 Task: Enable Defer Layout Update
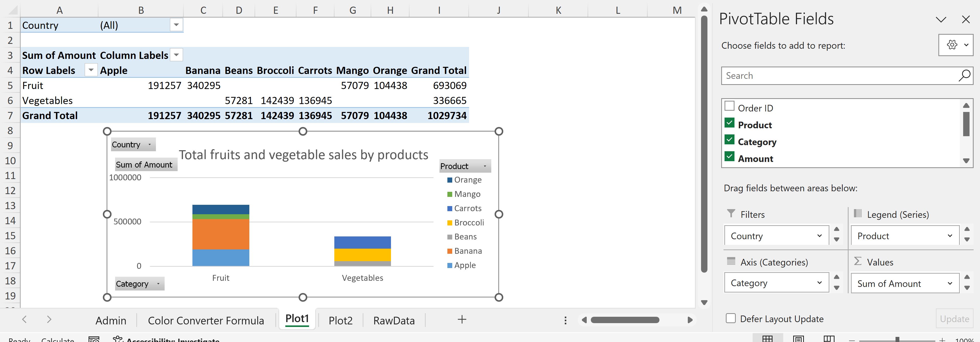pyautogui.click(x=730, y=319)
